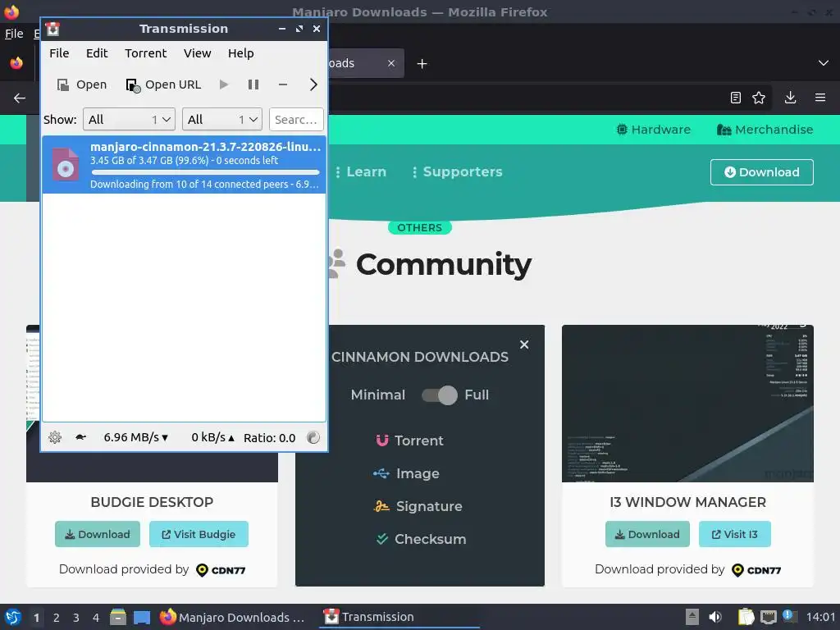Open Transmission Help menu
The height and width of the screenshot is (630, 840).
click(x=240, y=53)
